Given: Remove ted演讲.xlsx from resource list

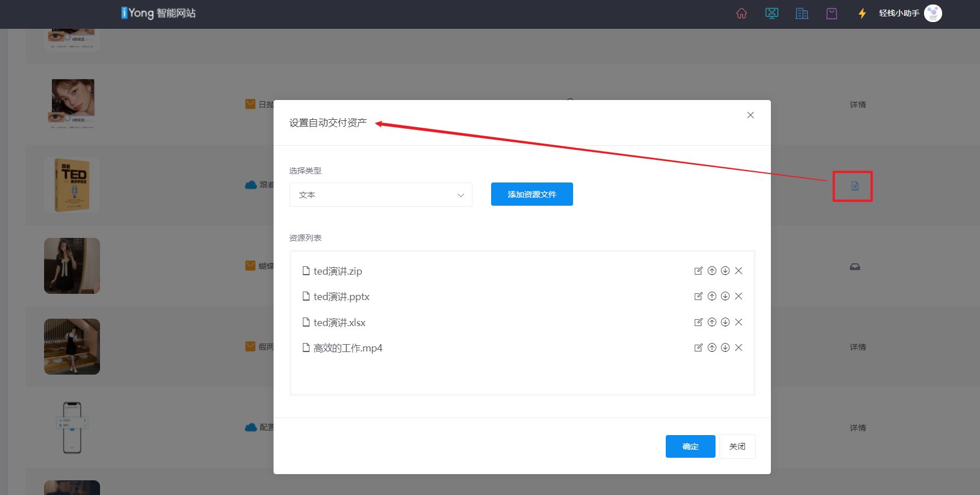Looking at the screenshot, I should click(x=739, y=322).
